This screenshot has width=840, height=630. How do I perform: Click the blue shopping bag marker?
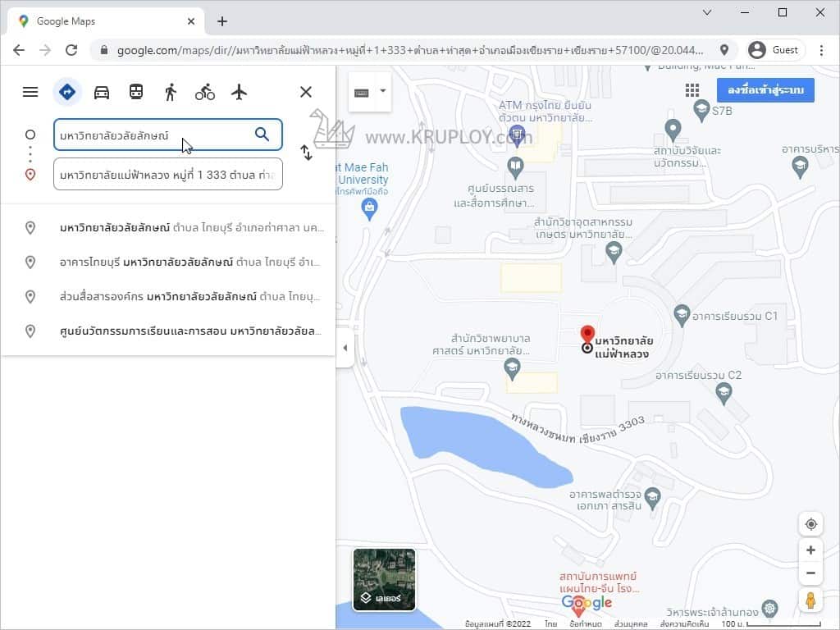(369, 208)
